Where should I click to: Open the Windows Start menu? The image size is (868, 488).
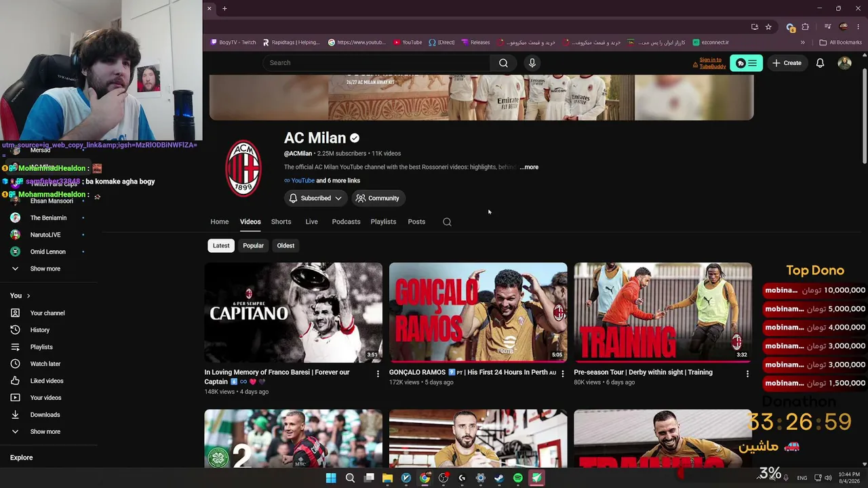331,478
